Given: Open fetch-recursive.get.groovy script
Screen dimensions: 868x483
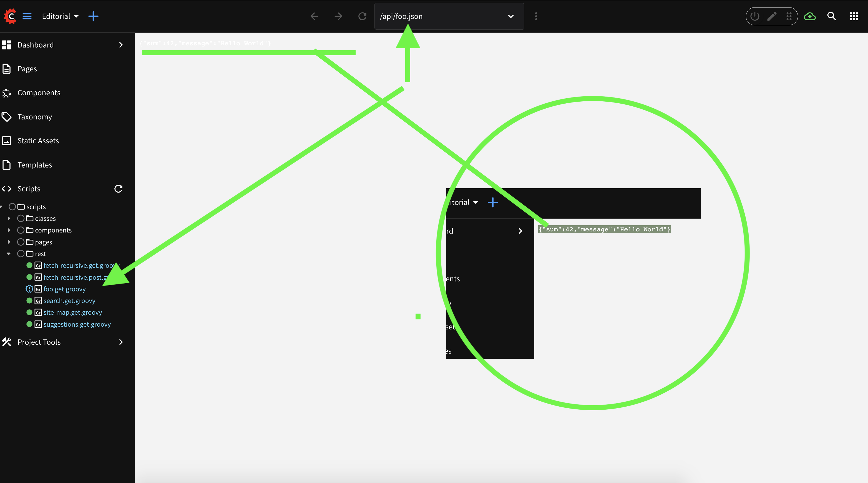Looking at the screenshot, I should [x=81, y=265].
